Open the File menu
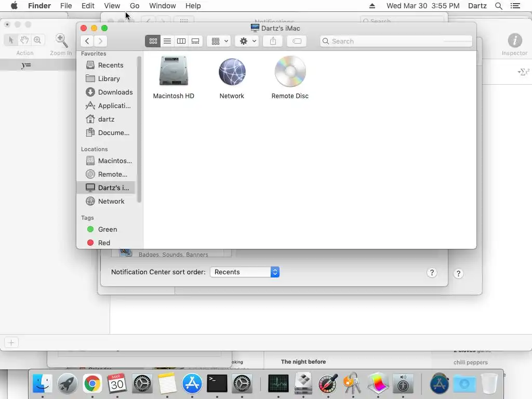 click(x=66, y=6)
